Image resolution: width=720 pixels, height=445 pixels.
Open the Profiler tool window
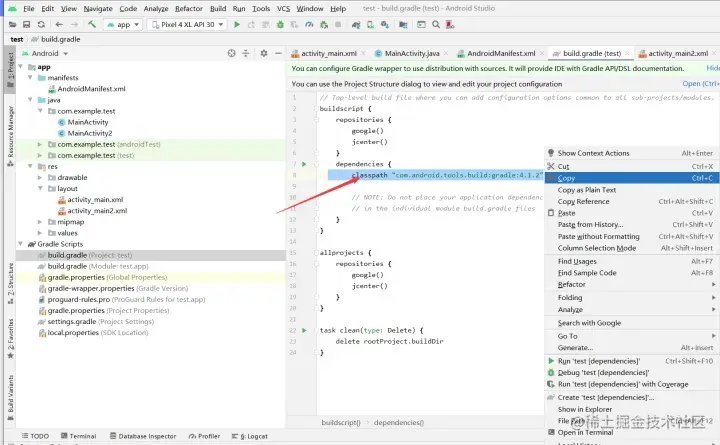point(204,436)
